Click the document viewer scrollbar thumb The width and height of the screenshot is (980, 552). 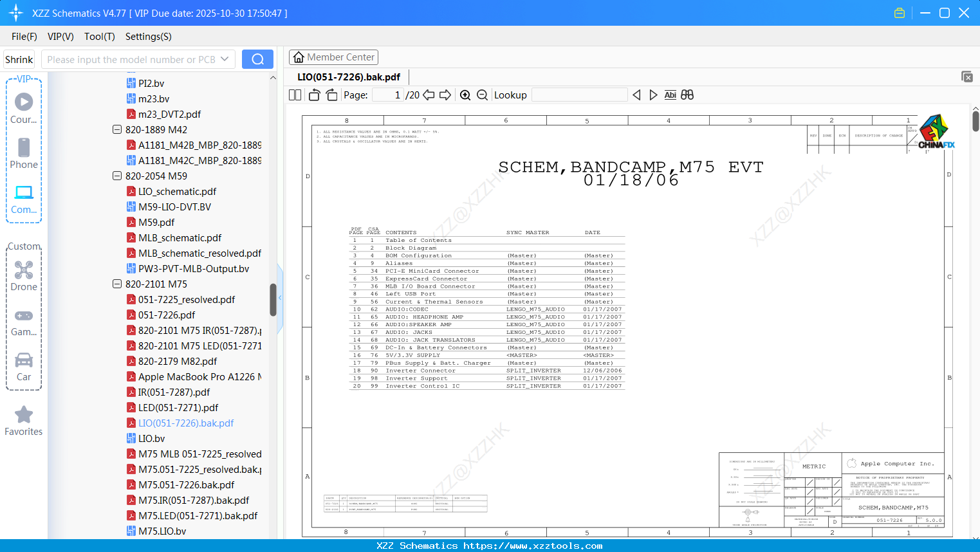point(975,121)
